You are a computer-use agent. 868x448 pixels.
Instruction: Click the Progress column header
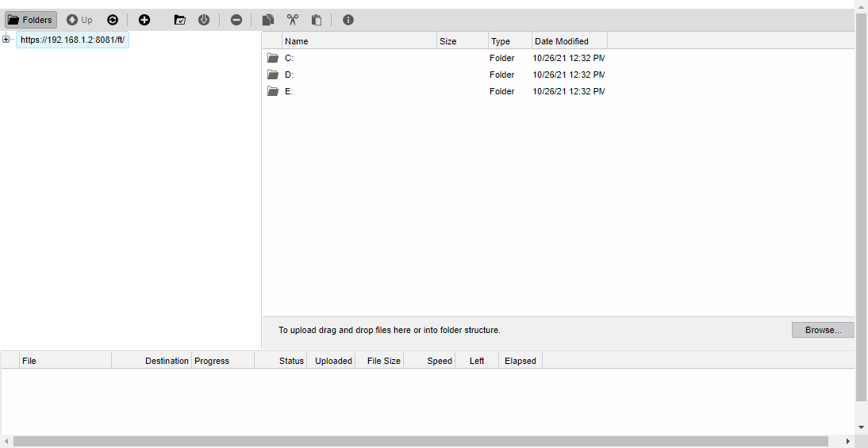tap(223, 361)
